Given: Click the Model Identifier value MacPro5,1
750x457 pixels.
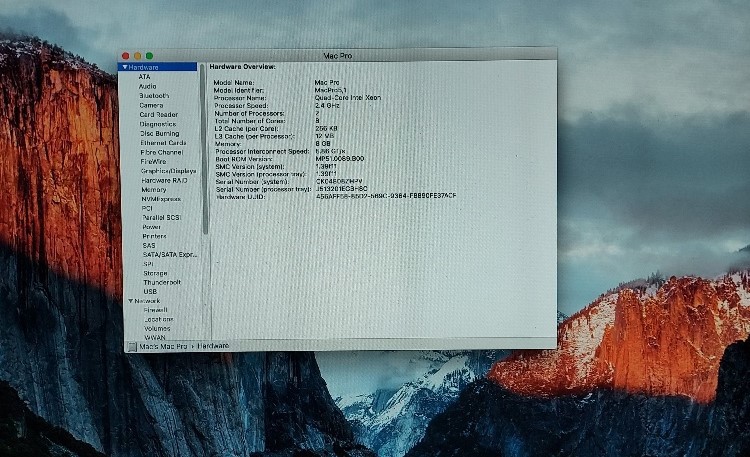Looking at the screenshot, I should tap(331, 90).
